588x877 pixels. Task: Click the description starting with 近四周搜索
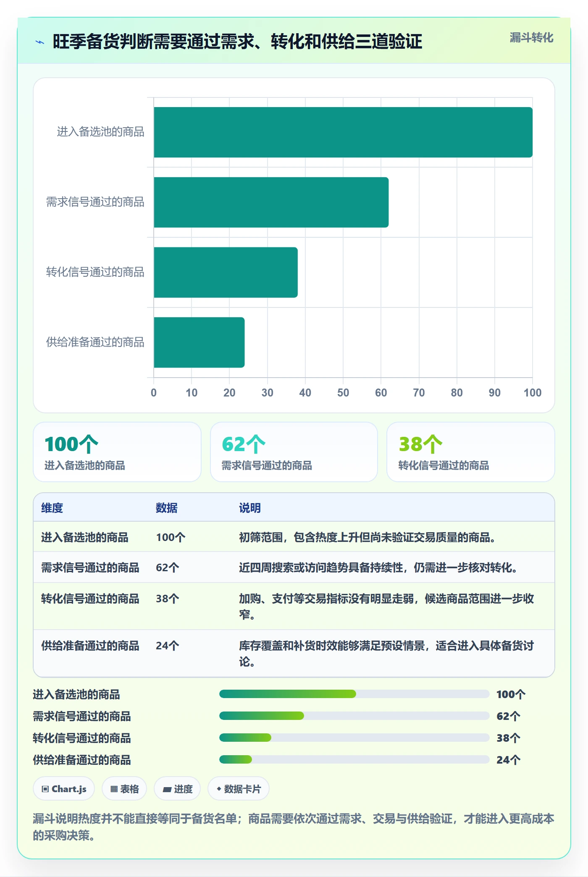point(378,567)
